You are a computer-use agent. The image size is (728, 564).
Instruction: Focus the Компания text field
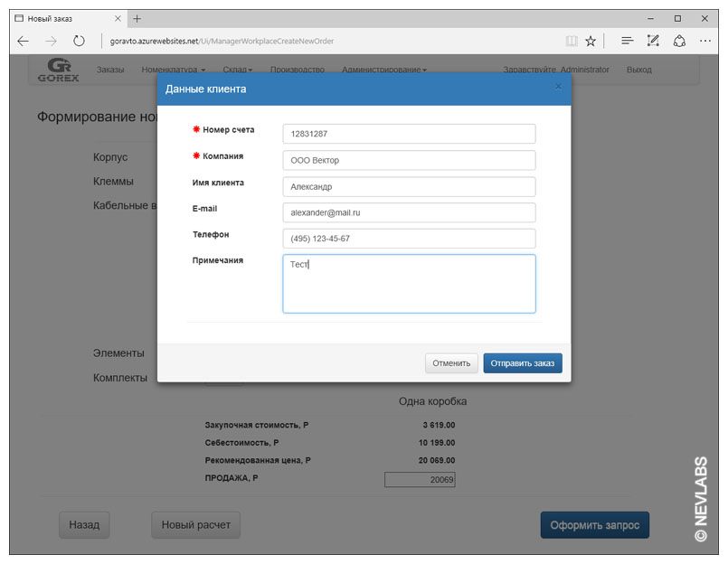(409, 160)
